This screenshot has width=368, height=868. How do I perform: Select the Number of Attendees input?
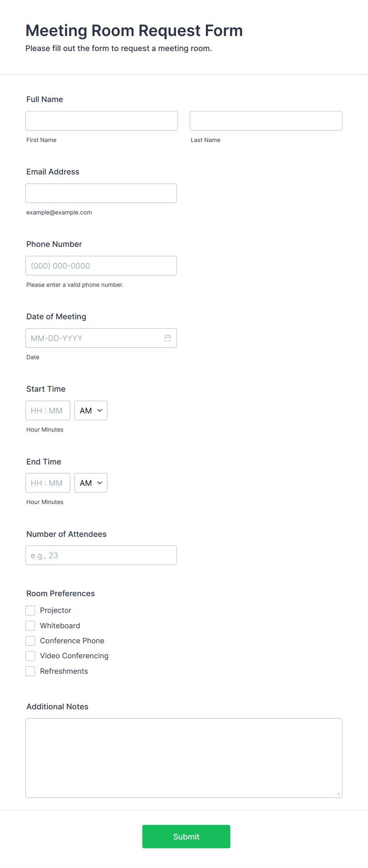coord(101,555)
